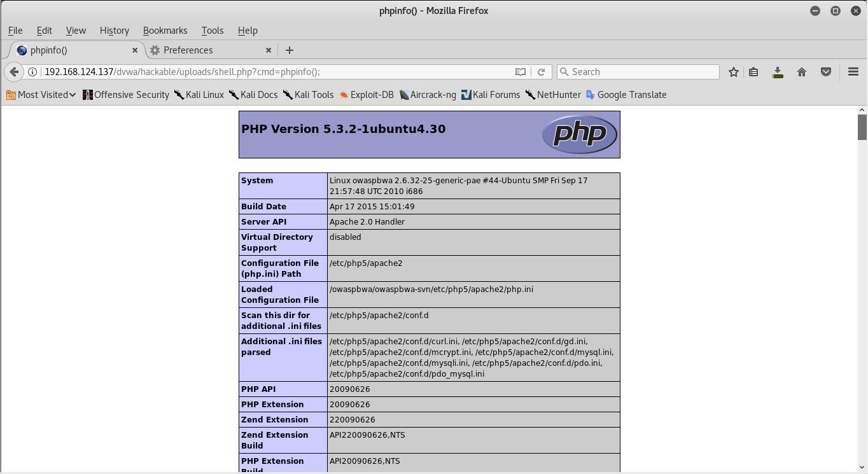The height and width of the screenshot is (474, 868).
Task: Maximize the Firefox window
Action: pos(836,11)
